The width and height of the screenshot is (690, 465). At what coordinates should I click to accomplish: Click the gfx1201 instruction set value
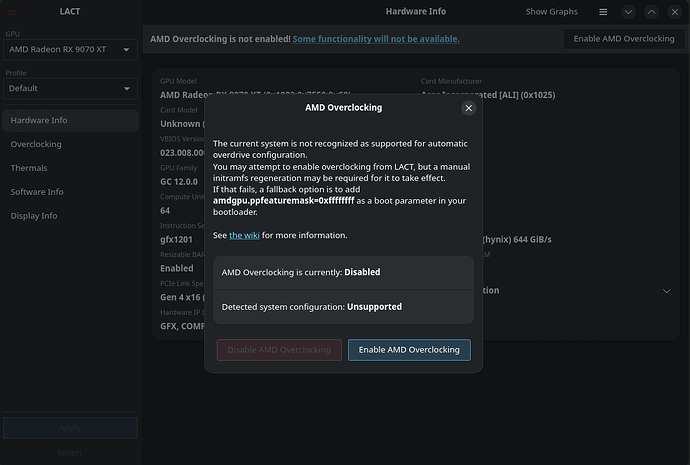[176, 240]
